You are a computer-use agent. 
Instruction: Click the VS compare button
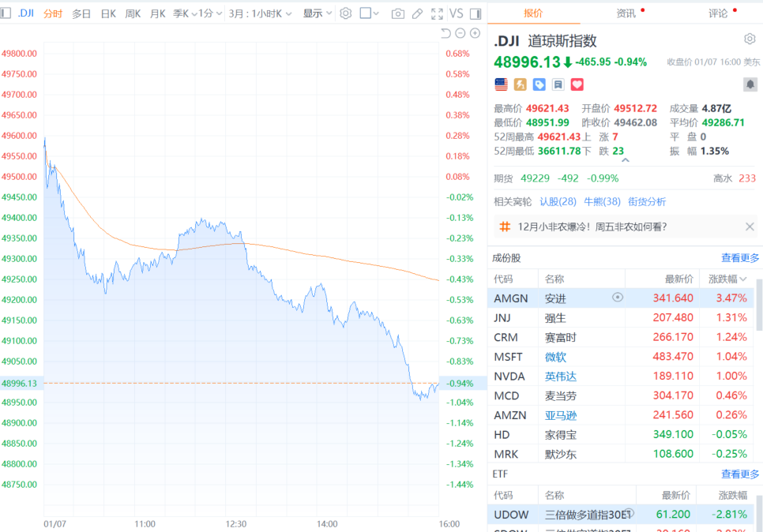(456, 13)
